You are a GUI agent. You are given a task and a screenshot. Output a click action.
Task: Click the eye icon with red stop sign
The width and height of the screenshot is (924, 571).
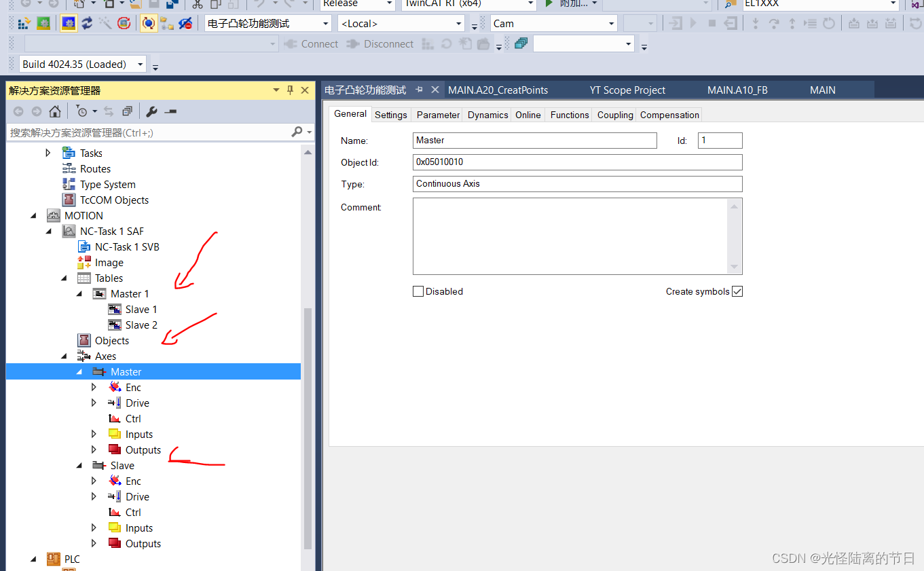(x=185, y=23)
